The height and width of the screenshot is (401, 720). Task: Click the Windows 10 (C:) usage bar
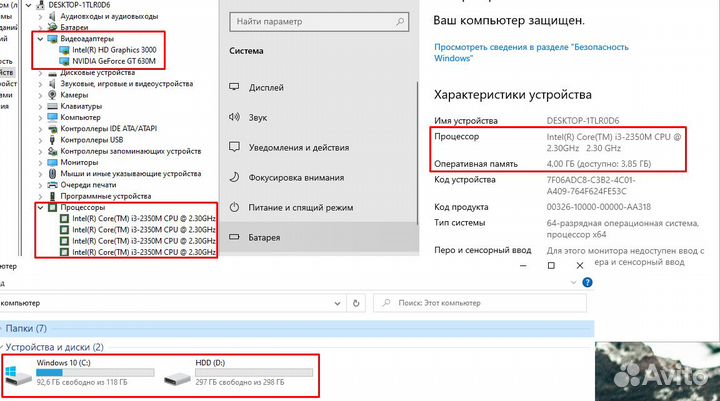tap(95, 373)
